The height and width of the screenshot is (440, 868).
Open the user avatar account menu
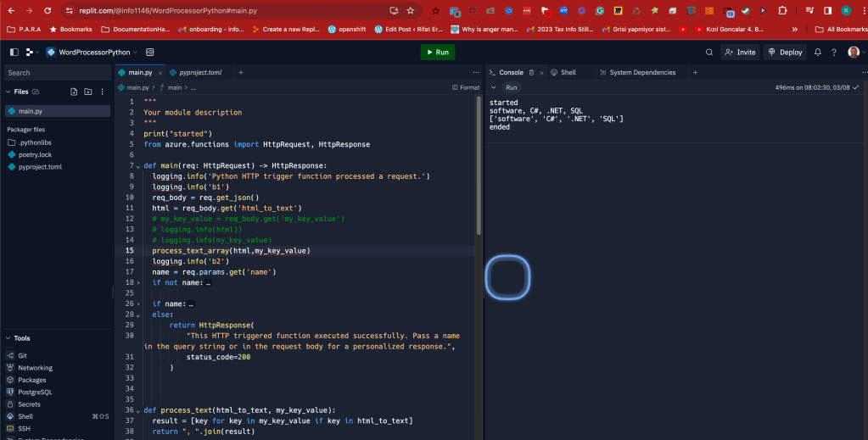click(855, 52)
